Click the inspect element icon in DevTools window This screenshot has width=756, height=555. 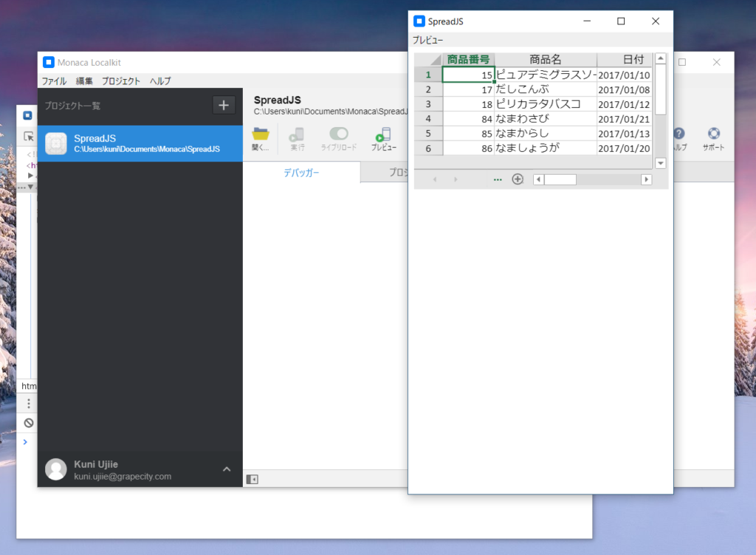click(x=29, y=137)
